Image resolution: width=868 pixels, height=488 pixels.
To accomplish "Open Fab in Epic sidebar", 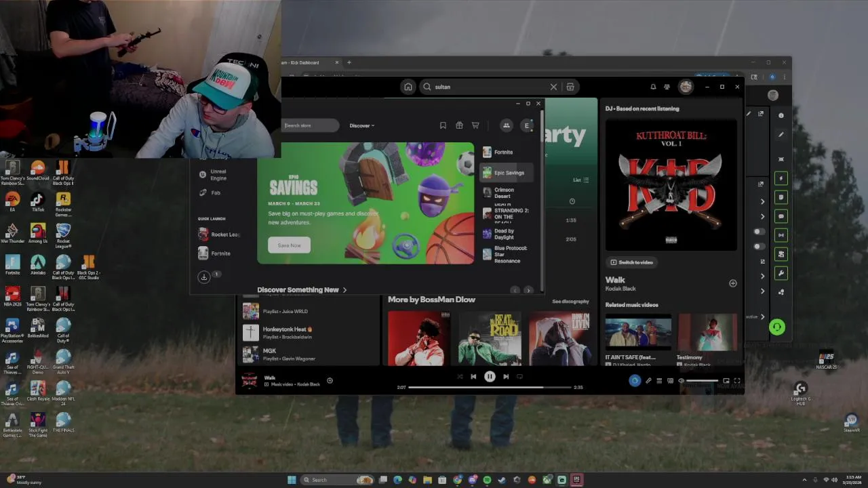I will point(210,192).
